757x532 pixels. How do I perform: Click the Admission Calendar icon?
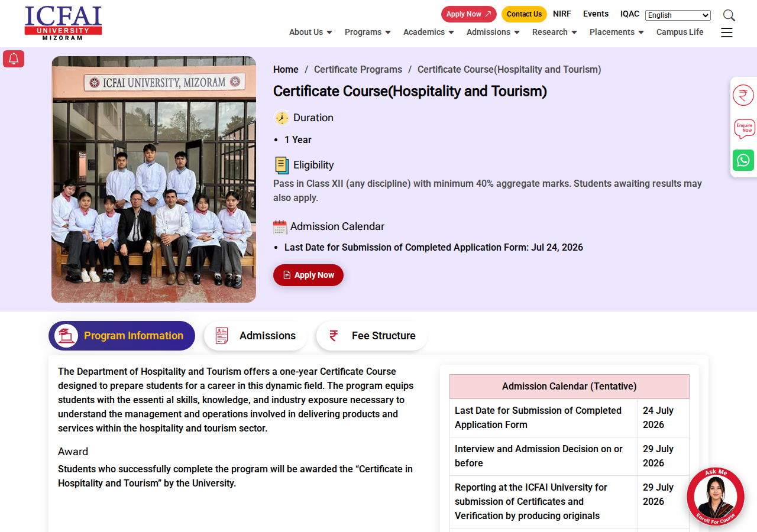(x=280, y=227)
